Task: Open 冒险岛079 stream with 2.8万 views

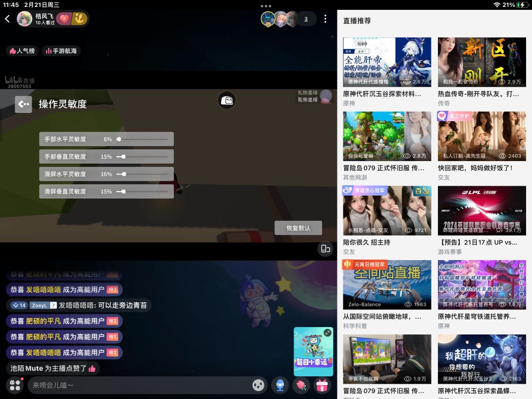Action: 387,136
